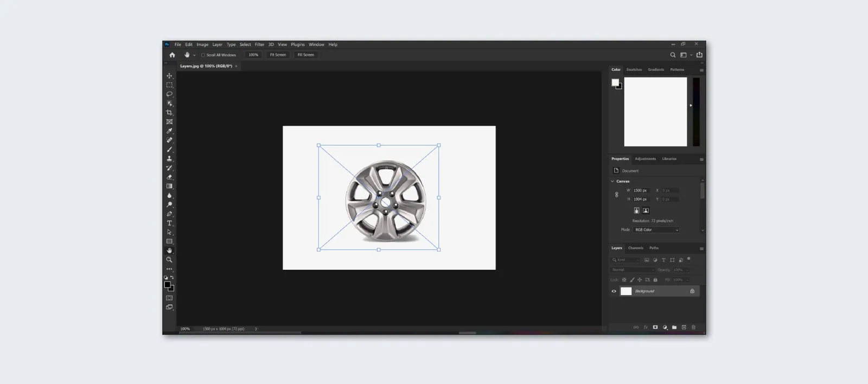Collapse the Canvas section
Image resolution: width=868 pixels, height=384 pixels.
click(x=612, y=181)
